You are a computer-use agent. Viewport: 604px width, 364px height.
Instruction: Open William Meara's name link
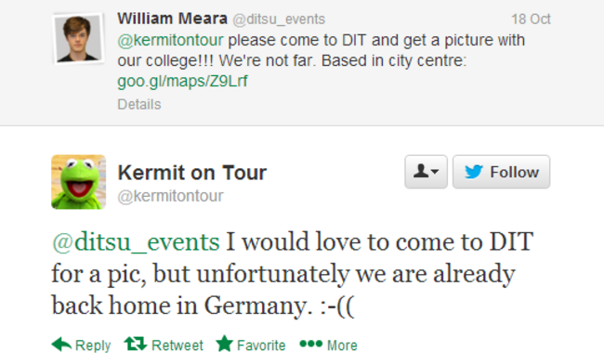[x=172, y=19]
